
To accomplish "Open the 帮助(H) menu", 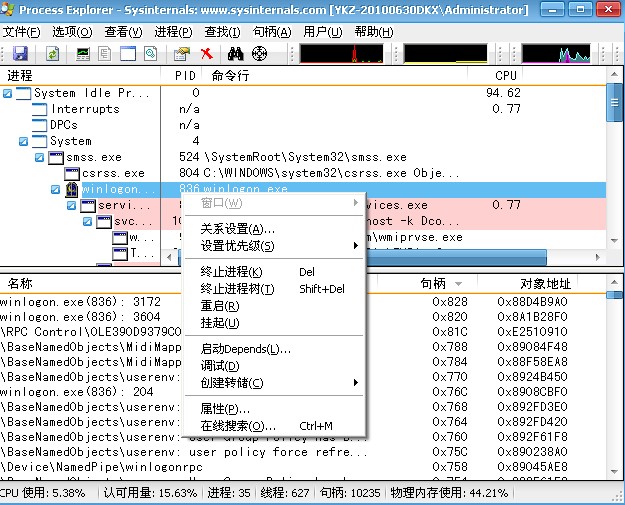I will (x=374, y=31).
